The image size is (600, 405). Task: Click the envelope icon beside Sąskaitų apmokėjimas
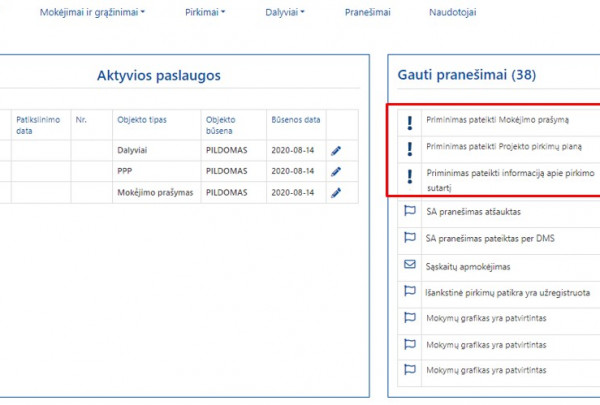(x=409, y=265)
